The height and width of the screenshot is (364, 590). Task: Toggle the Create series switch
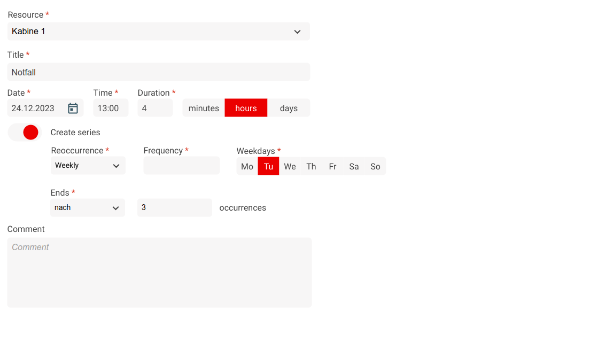(x=25, y=133)
